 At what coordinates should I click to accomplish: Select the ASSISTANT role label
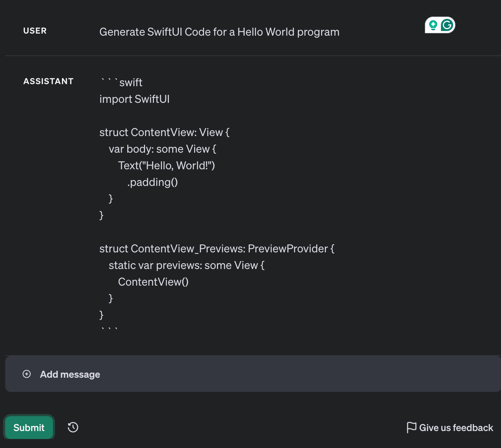coord(48,81)
